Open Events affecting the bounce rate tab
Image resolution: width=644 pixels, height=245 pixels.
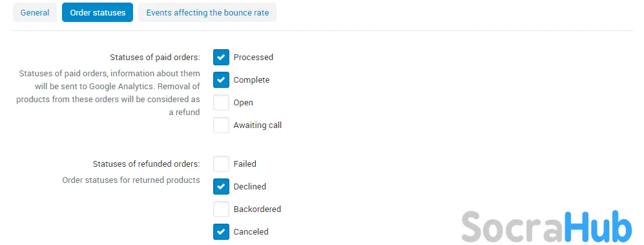tap(207, 12)
